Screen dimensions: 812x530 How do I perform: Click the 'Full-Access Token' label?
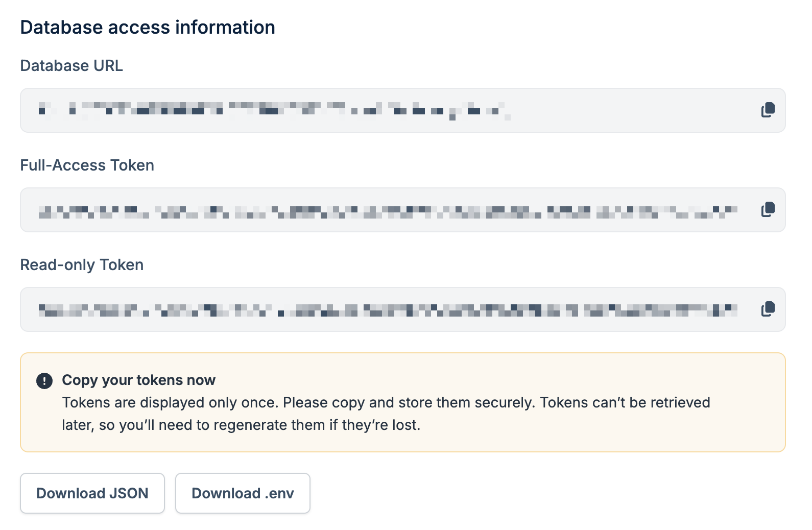point(87,165)
